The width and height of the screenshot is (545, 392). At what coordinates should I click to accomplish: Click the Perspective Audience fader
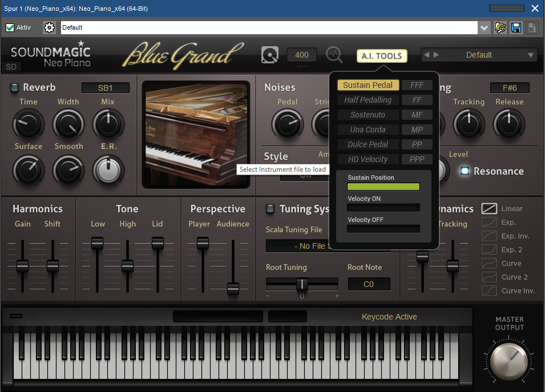point(233,288)
